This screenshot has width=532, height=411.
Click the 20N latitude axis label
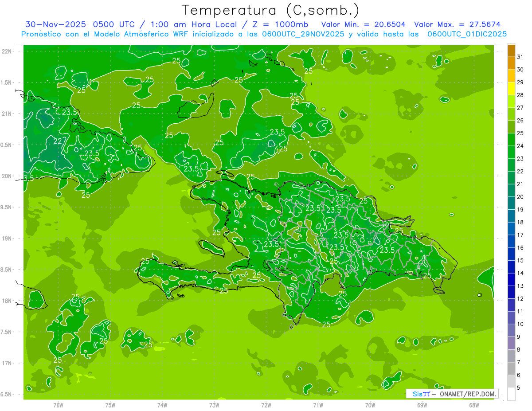coord(7,176)
